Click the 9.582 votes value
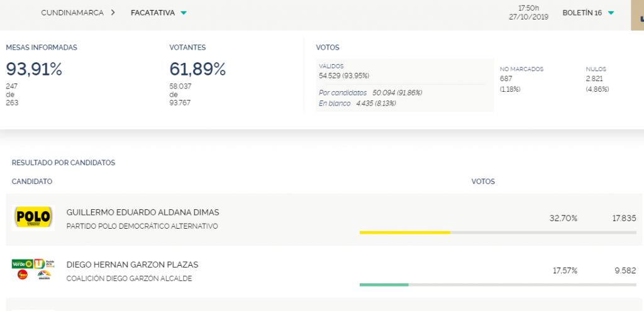This screenshot has height=311, width=644. pos(625,271)
